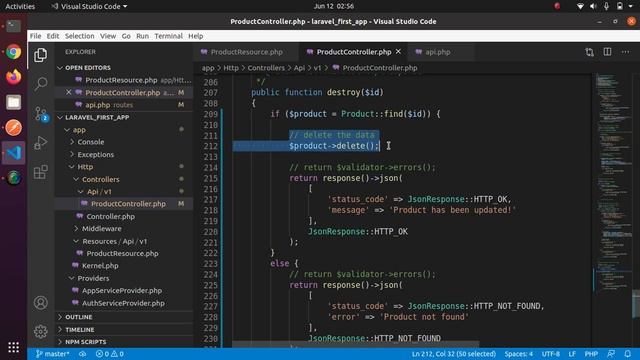Open the feedback icon in status bar

(x=611, y=354)
